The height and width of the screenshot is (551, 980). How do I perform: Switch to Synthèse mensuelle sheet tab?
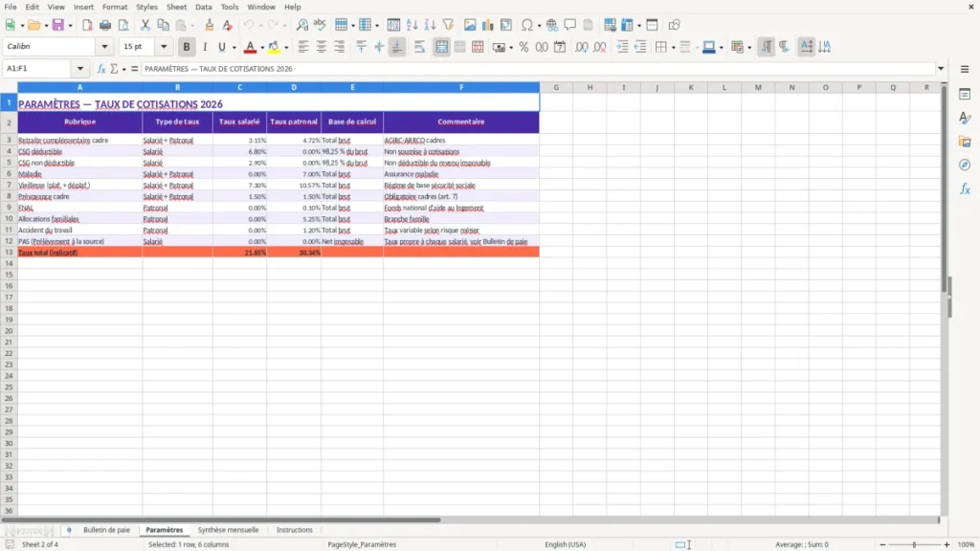(x=228, y=530)
